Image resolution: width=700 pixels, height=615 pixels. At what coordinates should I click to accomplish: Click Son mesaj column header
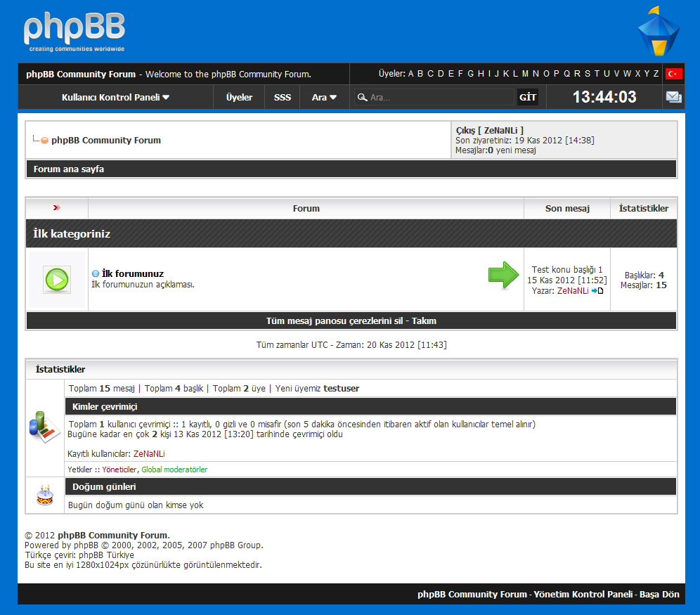coord(567,209)
